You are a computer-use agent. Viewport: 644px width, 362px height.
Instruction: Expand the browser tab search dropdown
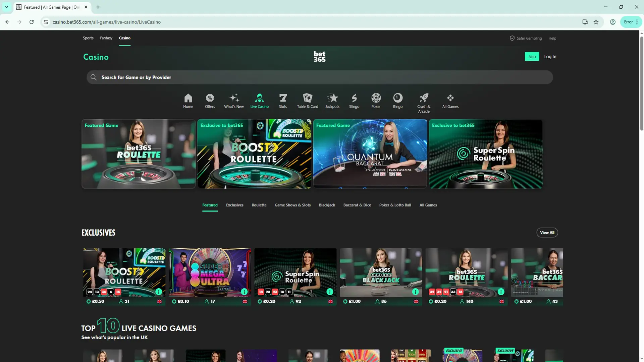7,7
